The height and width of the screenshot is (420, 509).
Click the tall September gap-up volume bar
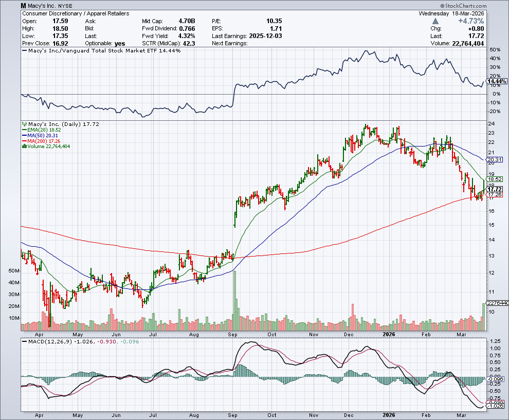(x=234, y=301)
